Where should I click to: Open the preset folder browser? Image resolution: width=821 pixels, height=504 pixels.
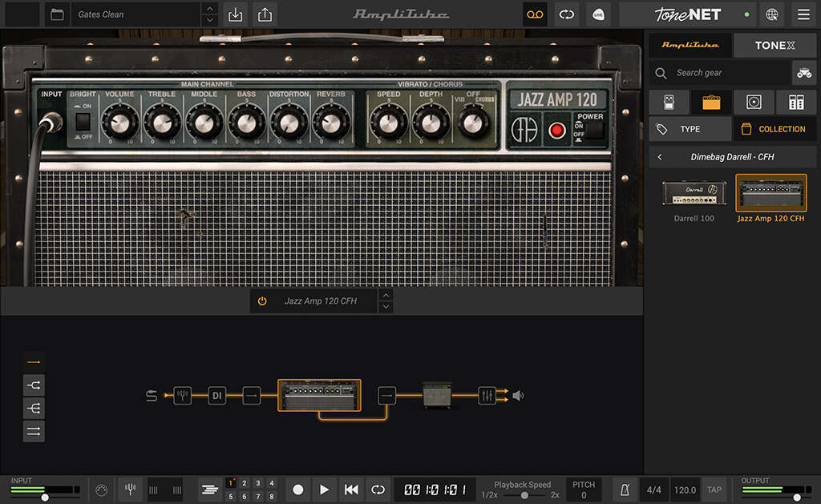click(x=56, y=14)
